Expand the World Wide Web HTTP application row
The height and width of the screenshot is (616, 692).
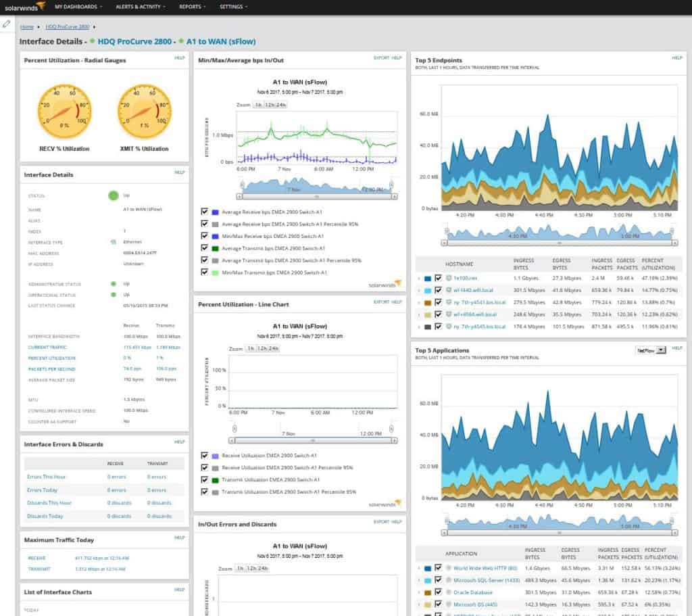[419, 568]
